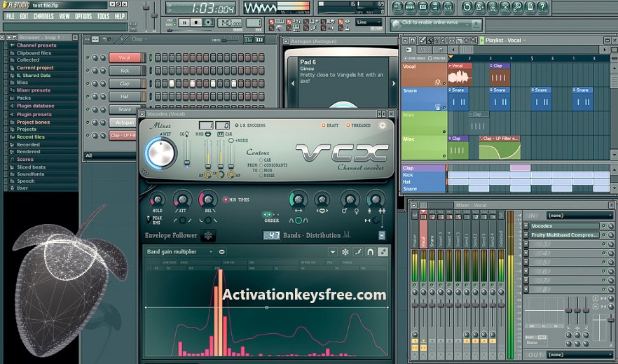The image size is (618, 364).
Task: Click the circular arrow toolbar icon
Action: point(467,7)
